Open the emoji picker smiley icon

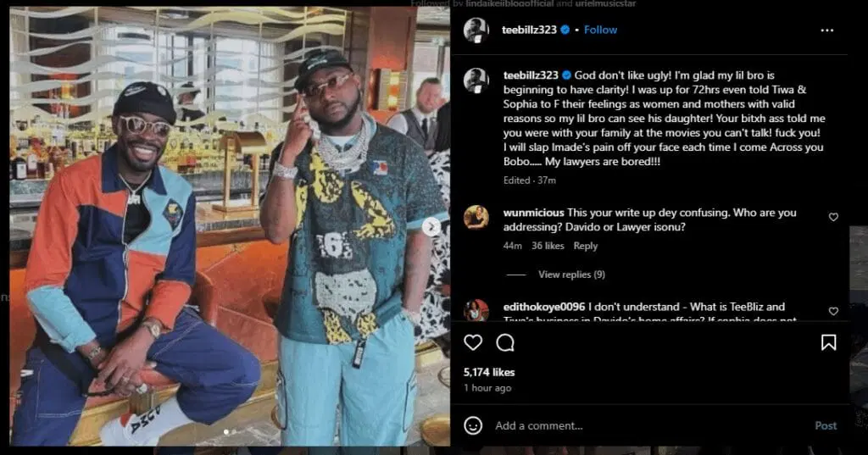coord(473,425)
